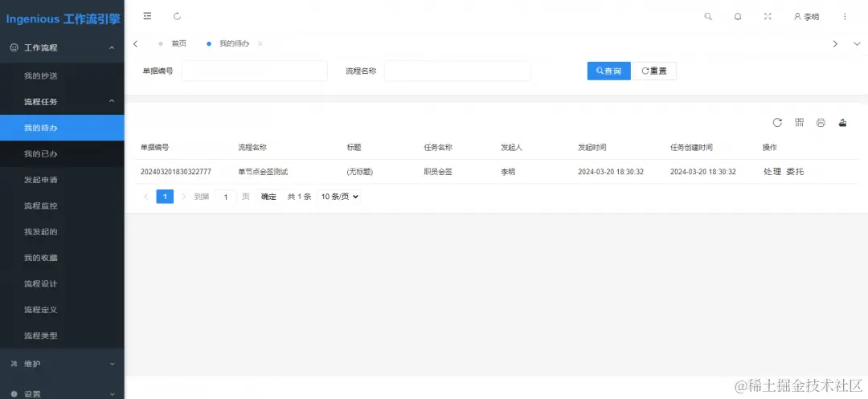
Task: Collapse the sidebar with the menu fold icon
Action: (x=147, y=16)
